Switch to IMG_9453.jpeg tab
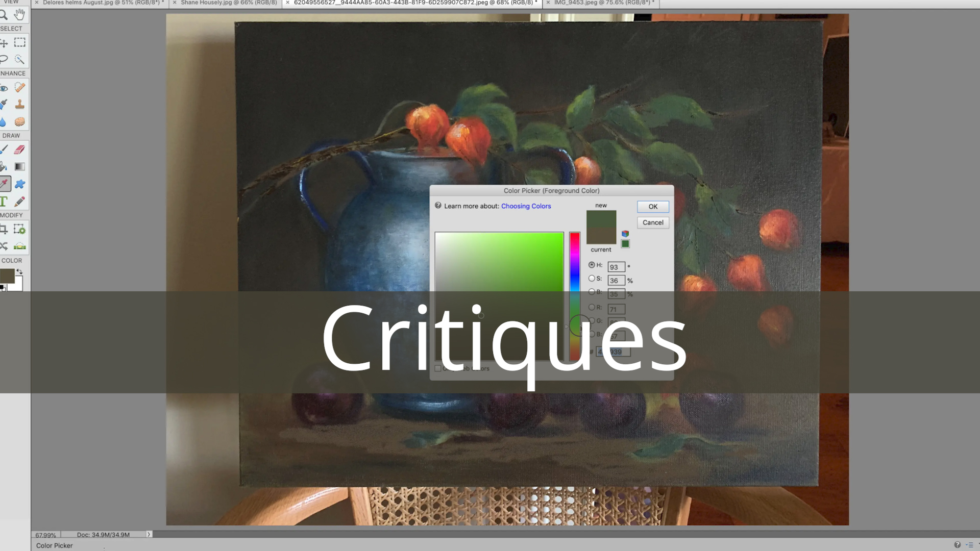This screenshot has width=980, height=551. point(602,3)
